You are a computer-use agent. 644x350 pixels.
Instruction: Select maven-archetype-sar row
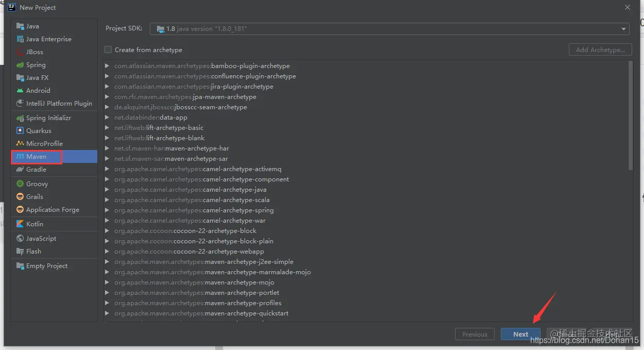pyautogui.click(x=366, y=159)
